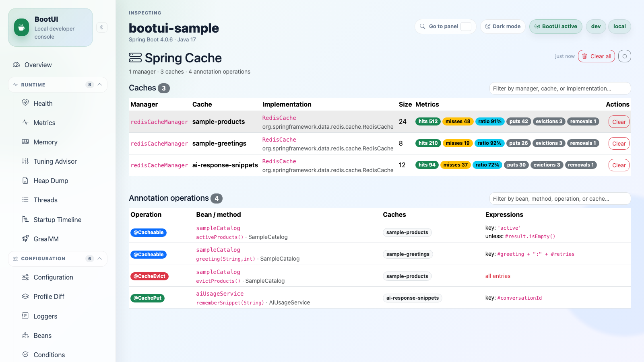
Task: Click the Caches count badge 3
Action: point(163,88)
